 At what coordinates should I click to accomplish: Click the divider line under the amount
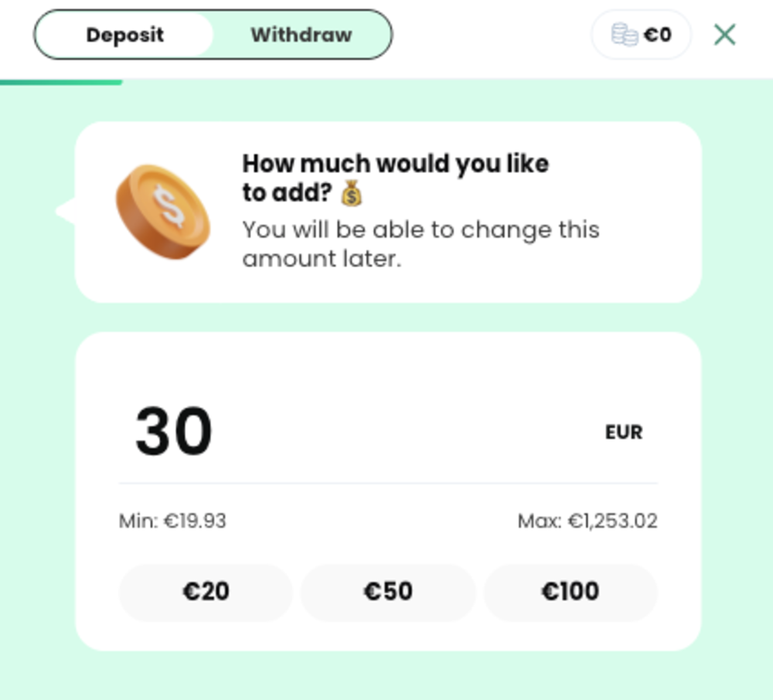tap(388, 484)
